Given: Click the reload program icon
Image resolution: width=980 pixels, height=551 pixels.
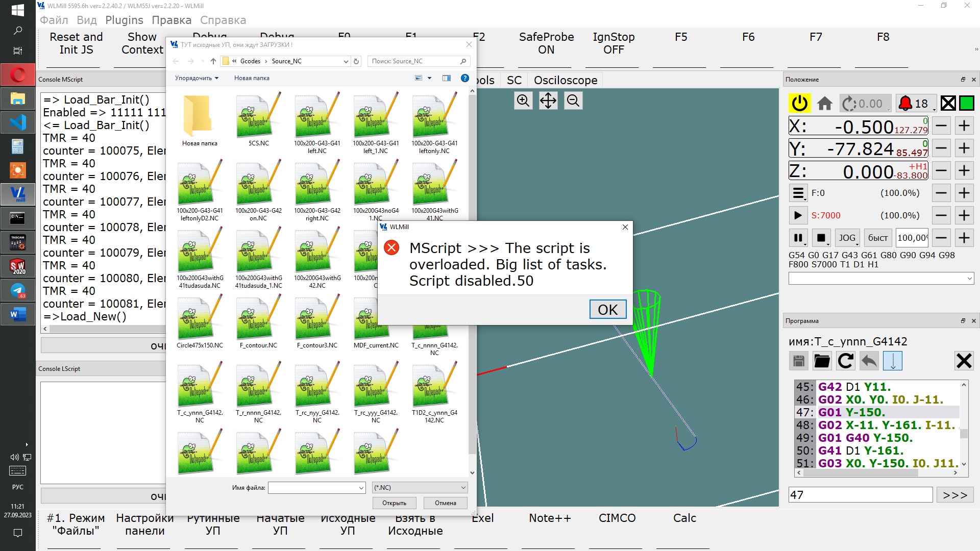Looking at the screenshot, I should point(846,361).
